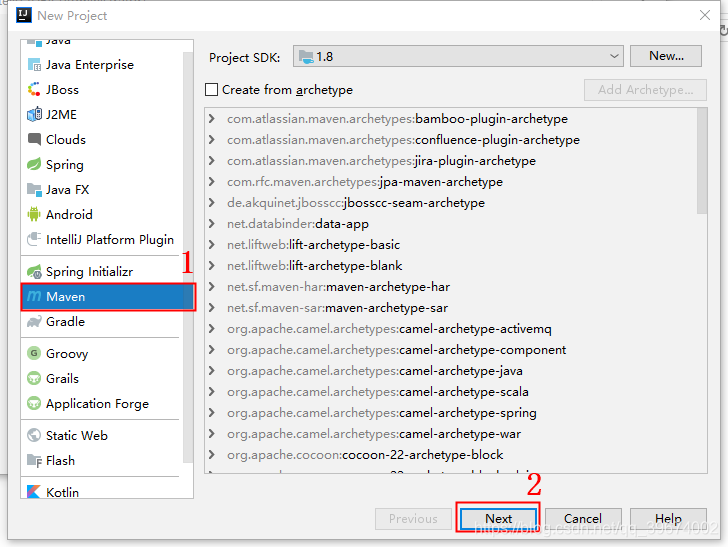Expand jbosscc-seam-archetype entry
This screenshot has width=728, height=547.
point(212,202)
